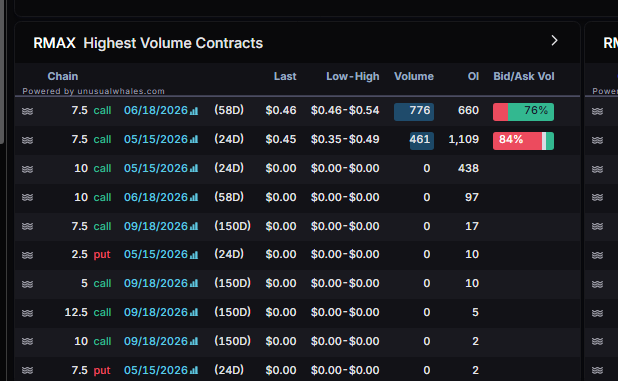Screen dimensions: 618x381
Task: Open the 05/15/2026 expiry link of 10 call
Action: [156, 168]
